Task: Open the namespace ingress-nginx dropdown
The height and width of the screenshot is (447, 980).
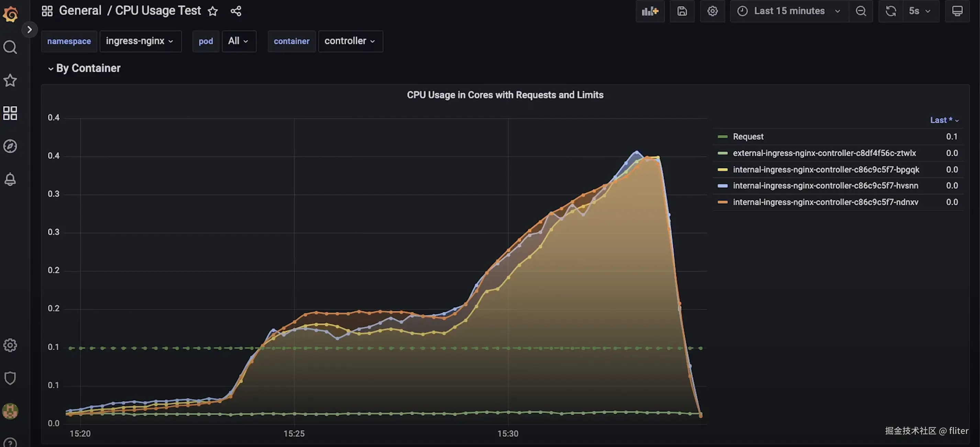Action: 140,41
